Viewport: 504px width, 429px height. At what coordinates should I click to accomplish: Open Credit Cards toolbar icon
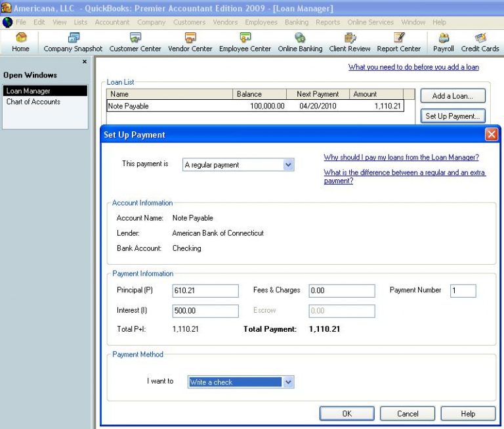click(480, 43)
